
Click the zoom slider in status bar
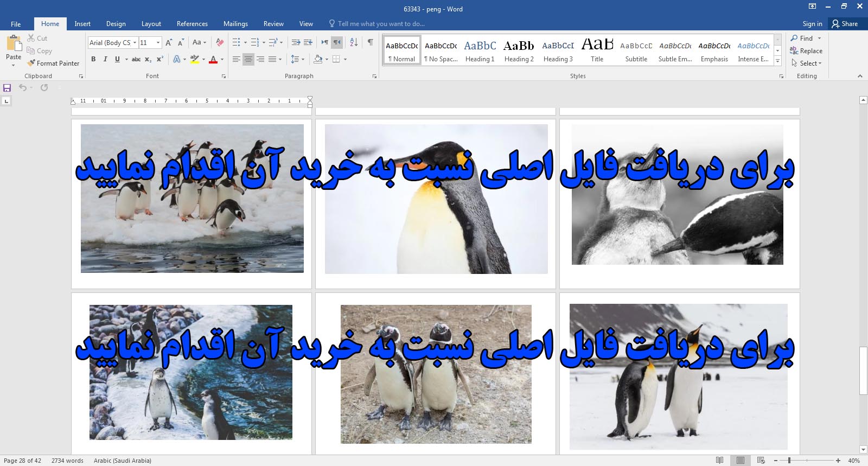tap(789, 461)
